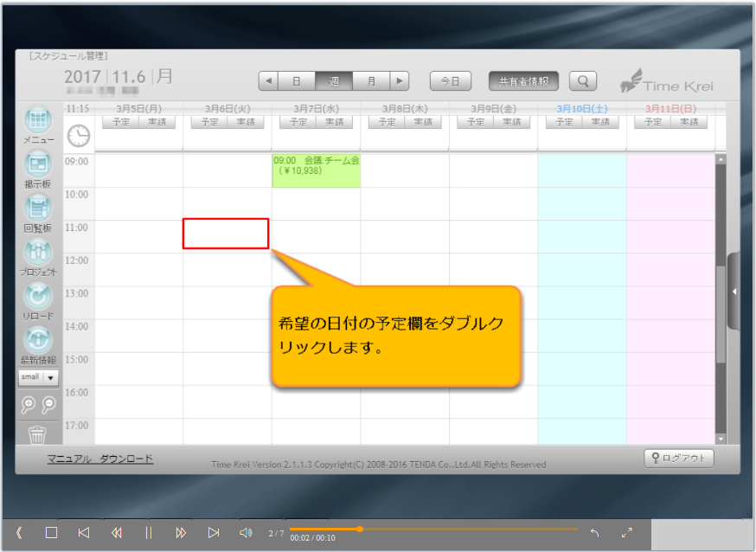The width and height of the screenshot is (756, 552).
Task: Go to next week arrow
Action: [398, 81]
